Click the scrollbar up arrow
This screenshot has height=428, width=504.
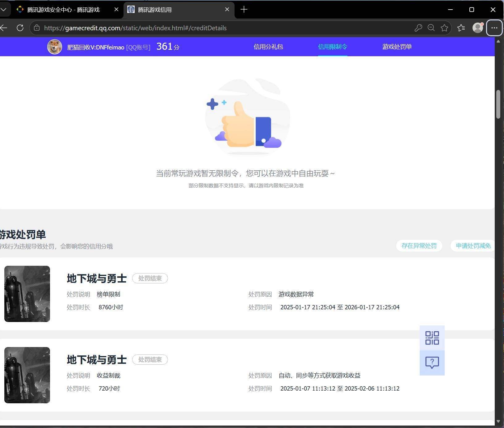pyautogui.click(x=498, y=41)
